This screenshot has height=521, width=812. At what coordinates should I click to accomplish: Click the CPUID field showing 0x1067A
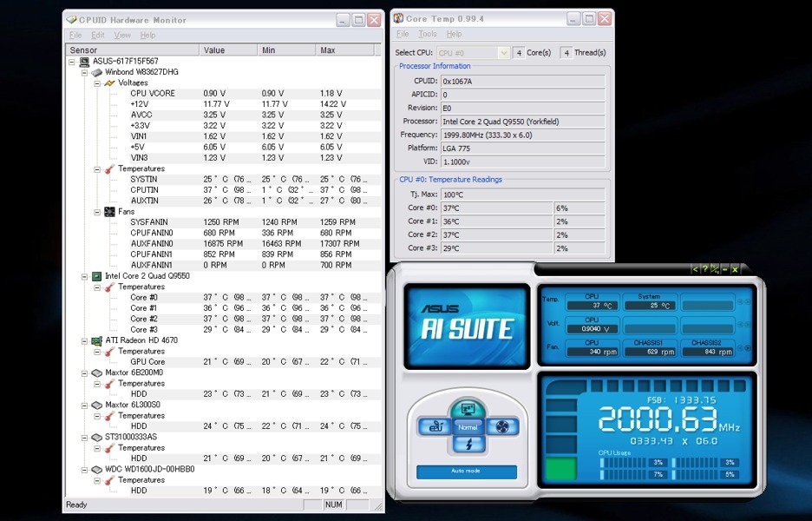click(522, 82)
